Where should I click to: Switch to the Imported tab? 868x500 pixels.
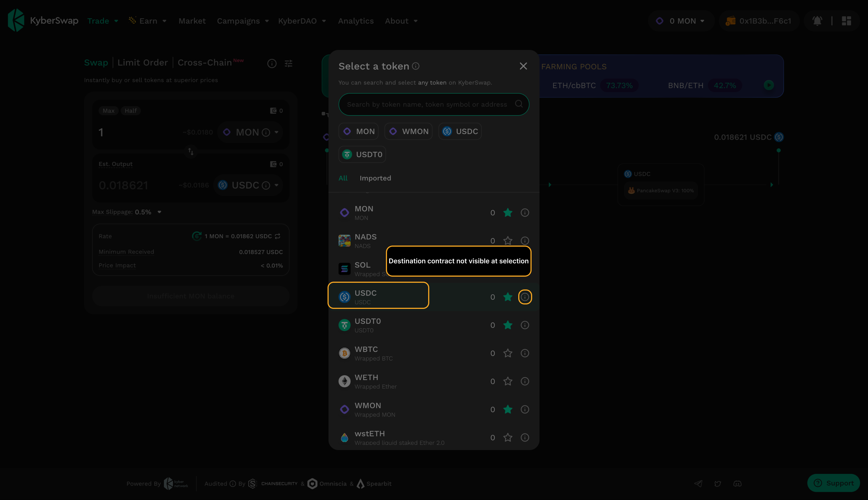375,178
